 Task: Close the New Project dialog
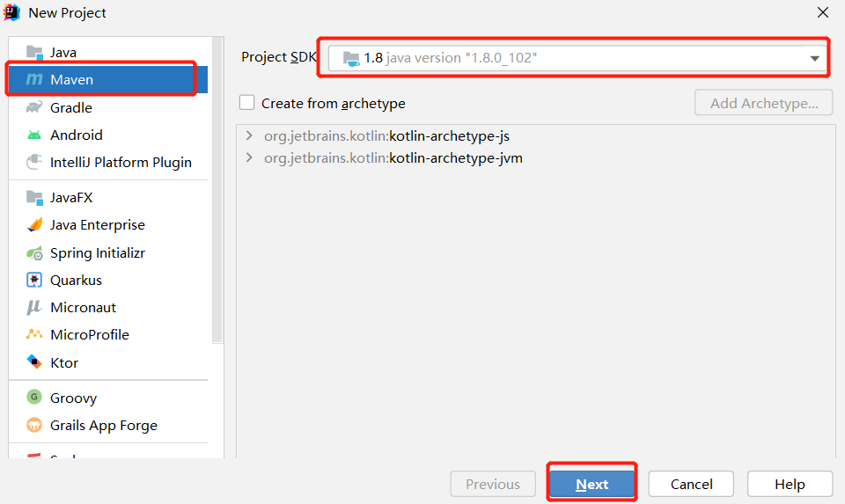(822, 12)
